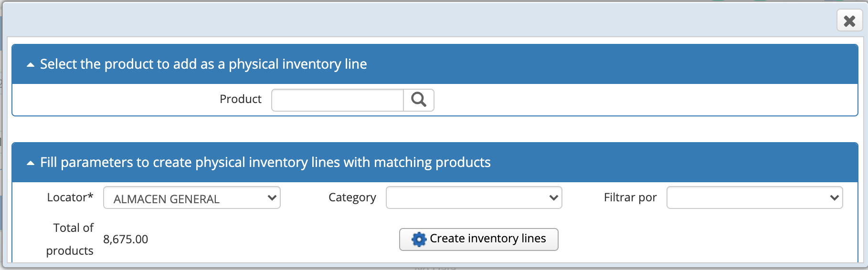Click the Filtrar por field label
Screen dimensions: 868x270
tap(630, 197)
